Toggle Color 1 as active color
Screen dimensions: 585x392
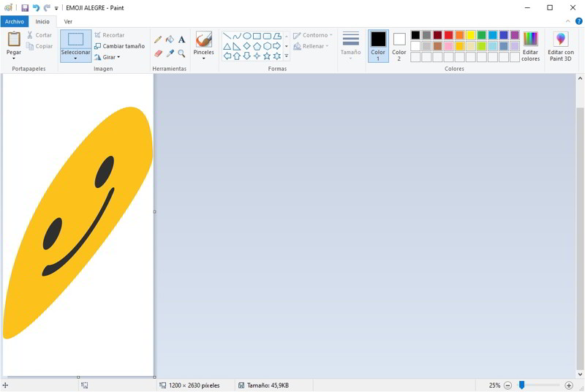(x=378, y=45)
